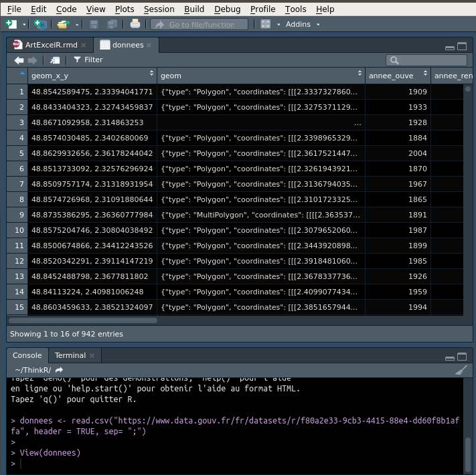Click the data table vertical scrollbar thumb
The image size is (476, 475).
(468, 89)
